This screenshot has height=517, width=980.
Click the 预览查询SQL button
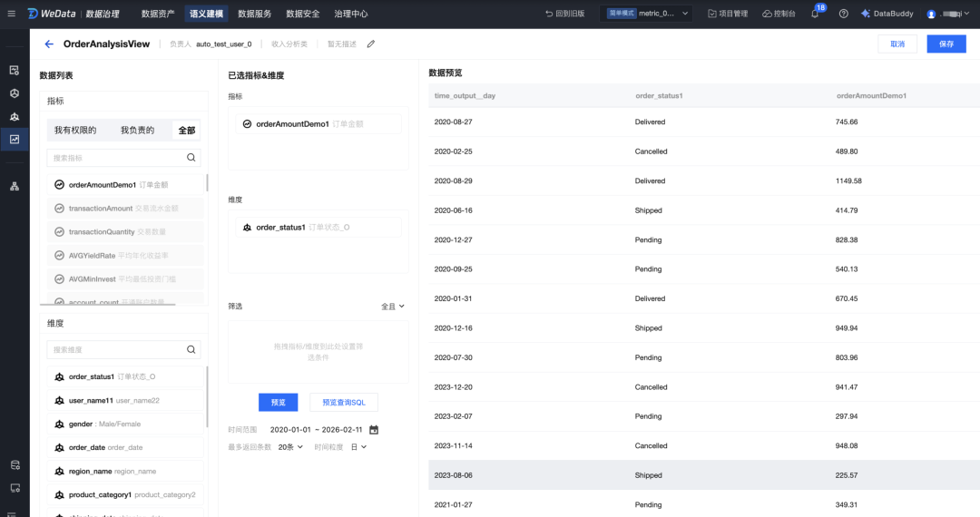tap(344, 402)
